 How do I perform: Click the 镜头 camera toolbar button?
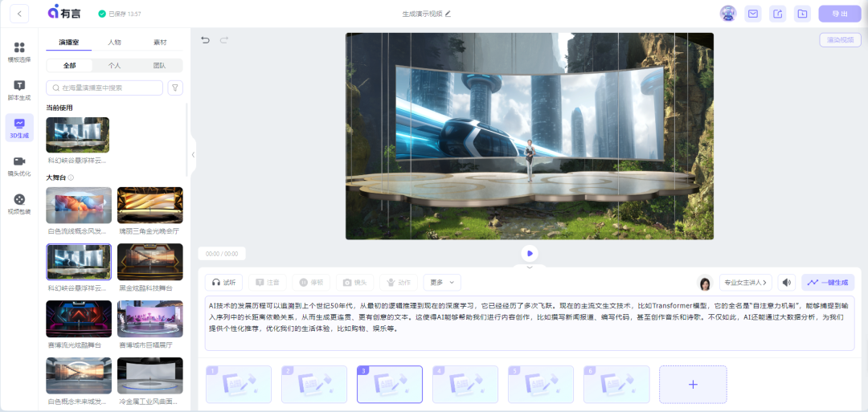(x=355, y=283)
